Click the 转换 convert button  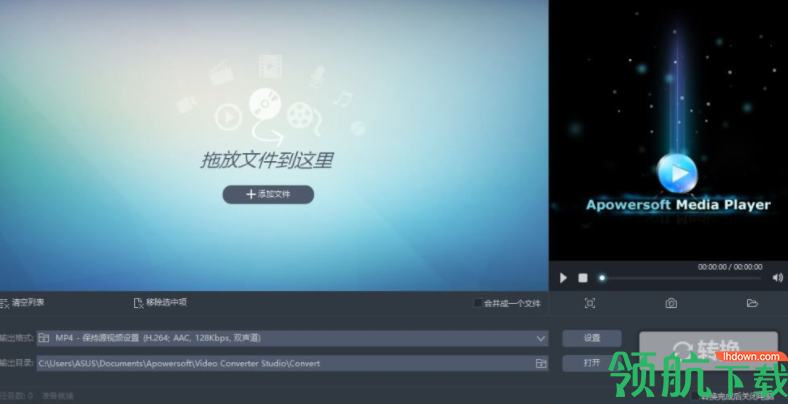click(708, 349)
